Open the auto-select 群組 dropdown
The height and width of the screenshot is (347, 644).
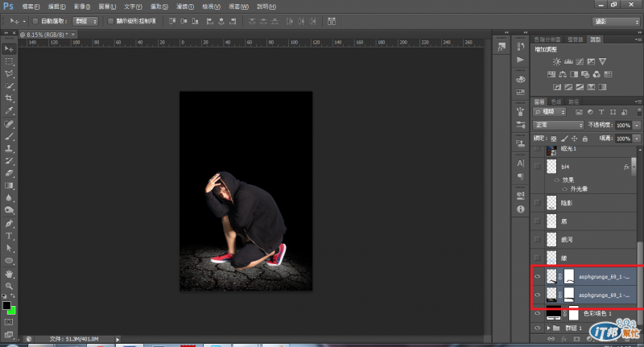click(85, 21)
